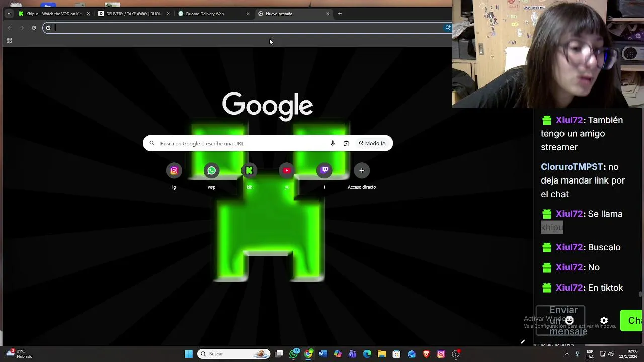This screenshot has width=644, height=362.
Task: Open Instagram from the taskbar
Action: [x=441, y=354]
